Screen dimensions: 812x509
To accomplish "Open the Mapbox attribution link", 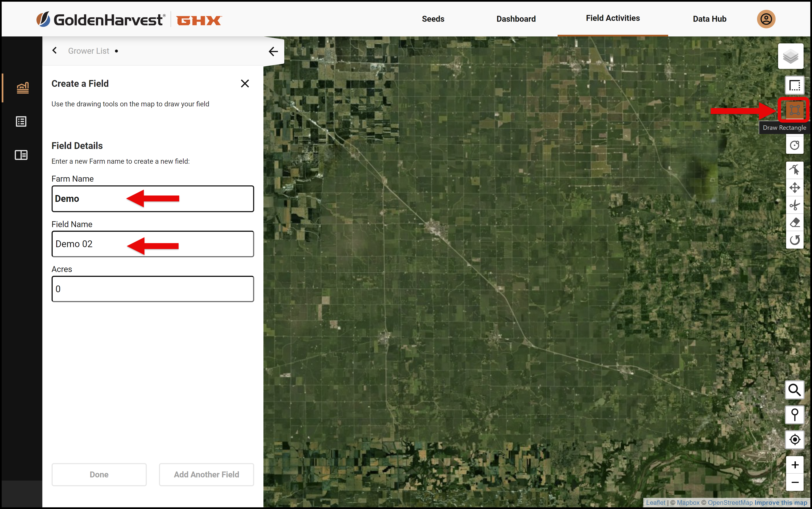I will [x=688, y=503].
